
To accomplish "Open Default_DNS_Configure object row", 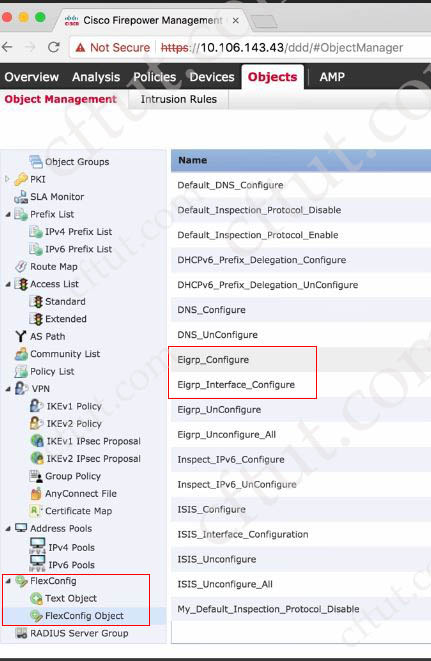I will pos(301,185).
